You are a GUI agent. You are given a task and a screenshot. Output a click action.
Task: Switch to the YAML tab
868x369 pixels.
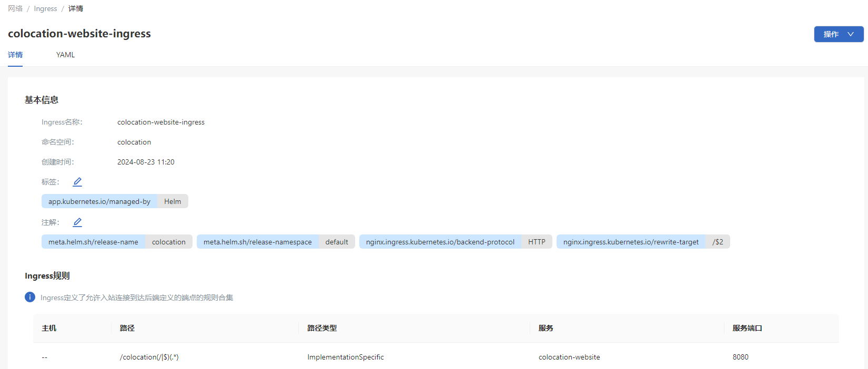(x=65, y=55)
